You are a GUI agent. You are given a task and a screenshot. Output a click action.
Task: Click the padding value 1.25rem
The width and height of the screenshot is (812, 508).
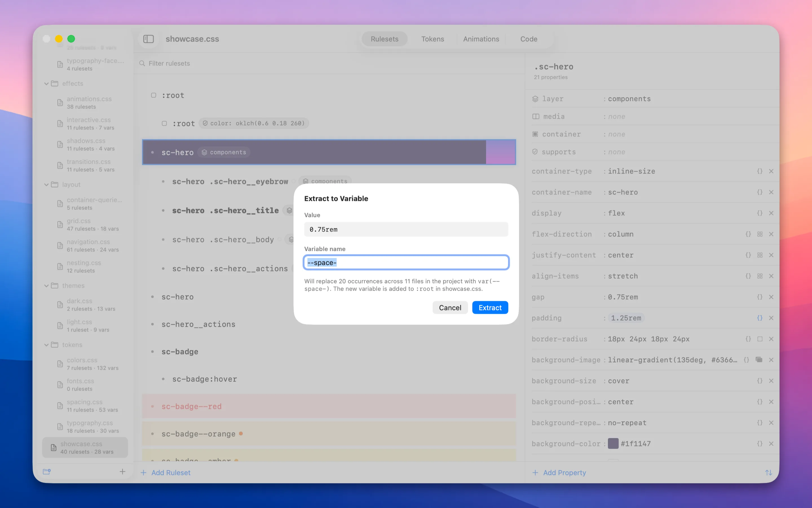pyautogui.click(x=626, y=318)
